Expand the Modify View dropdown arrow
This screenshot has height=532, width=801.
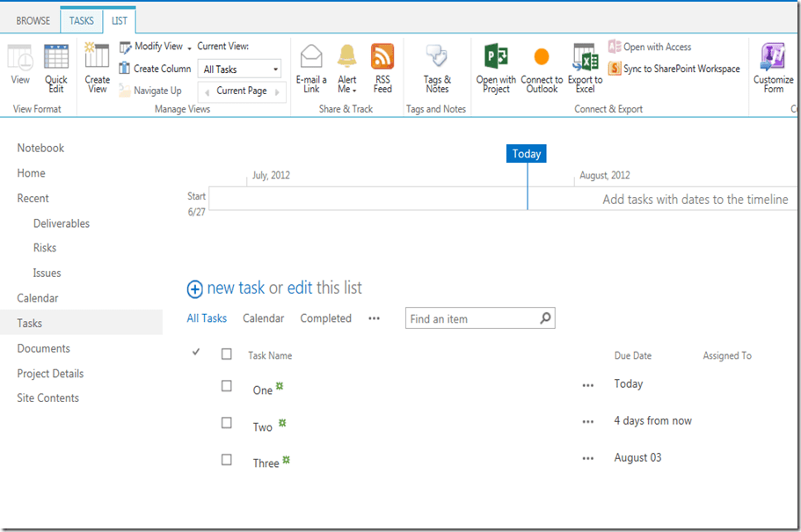(190, 47)
